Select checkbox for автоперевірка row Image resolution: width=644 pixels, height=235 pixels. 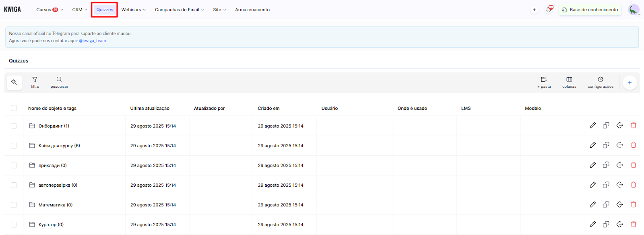click(14, 185)
